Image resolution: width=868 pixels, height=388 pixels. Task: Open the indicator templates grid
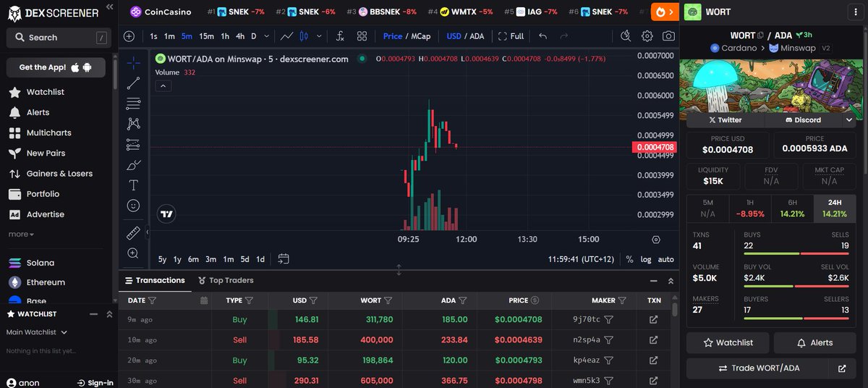pyautogui.click(x=362, y=36)
